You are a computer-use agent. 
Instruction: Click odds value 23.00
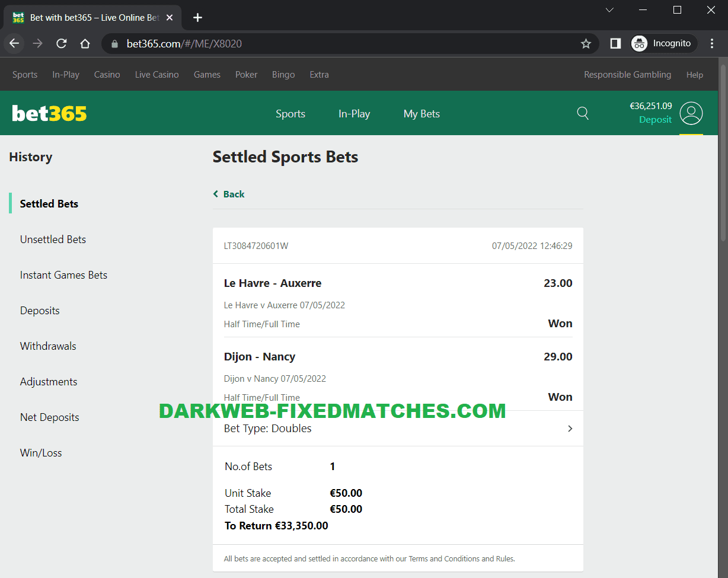pos(558,283)
